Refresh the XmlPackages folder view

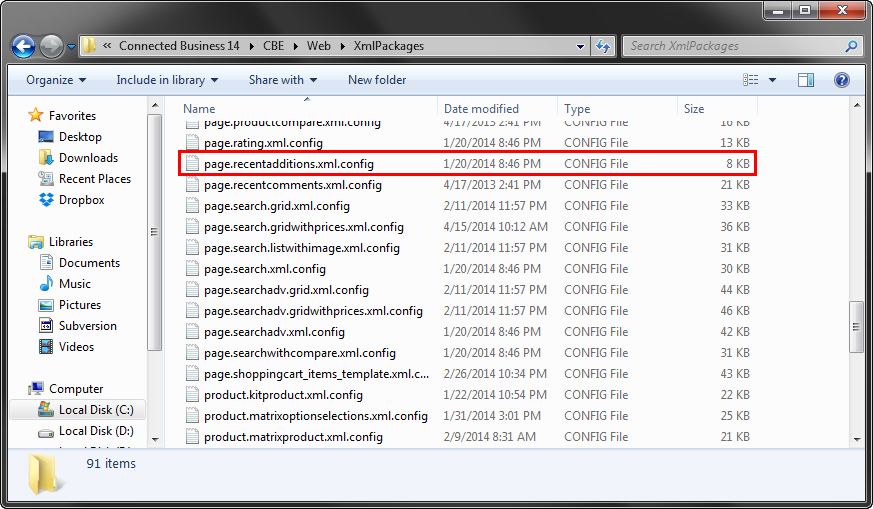point(602,46)
